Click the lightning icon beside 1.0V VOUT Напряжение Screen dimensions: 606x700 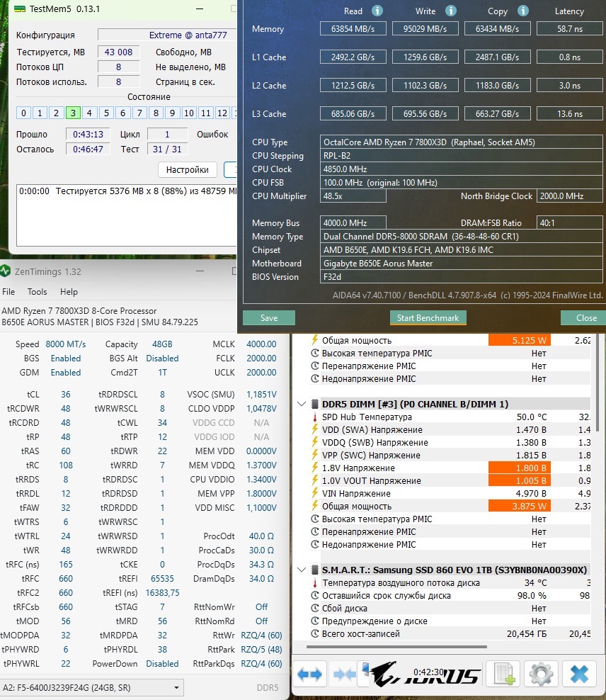315,480
